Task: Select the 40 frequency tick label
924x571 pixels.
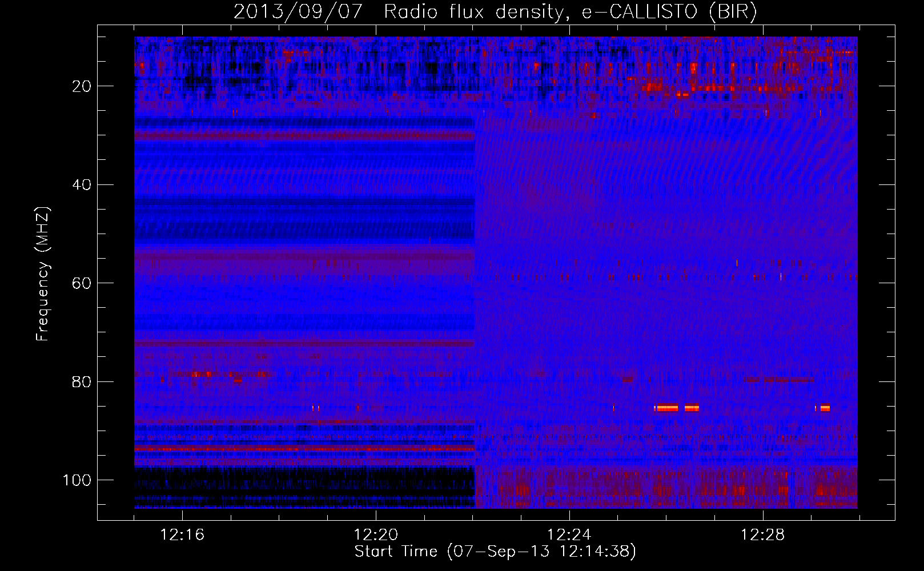Action: tap(82, 185)
